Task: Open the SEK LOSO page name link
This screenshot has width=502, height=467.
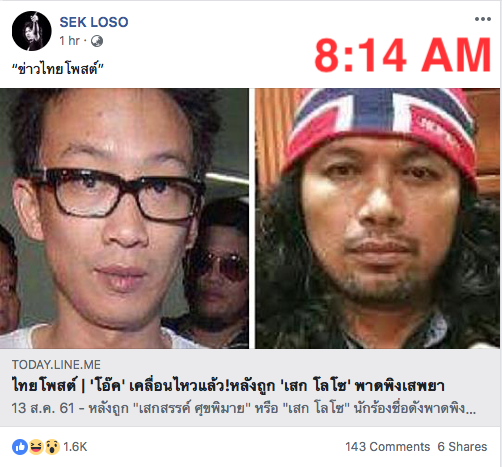Action: (x=94, y=22)
